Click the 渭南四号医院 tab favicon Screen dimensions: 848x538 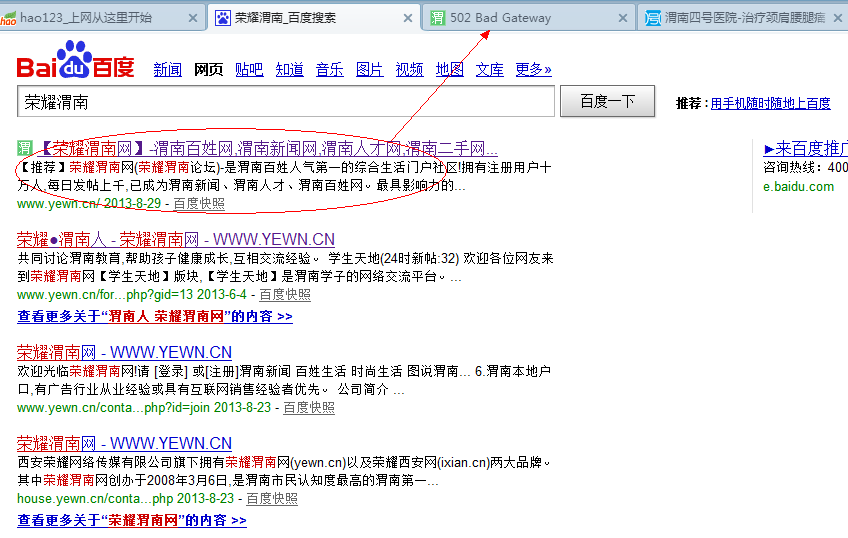pyautogui.click(x=653, y=18)
